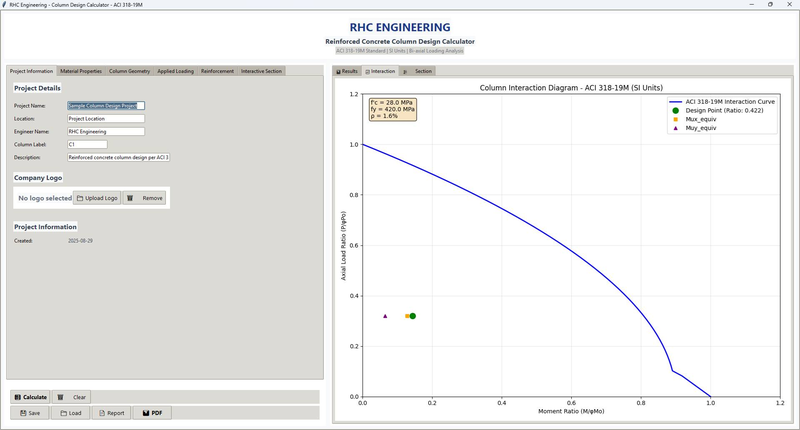
Task: Select the Applied Loading tab
Action: 176,71
